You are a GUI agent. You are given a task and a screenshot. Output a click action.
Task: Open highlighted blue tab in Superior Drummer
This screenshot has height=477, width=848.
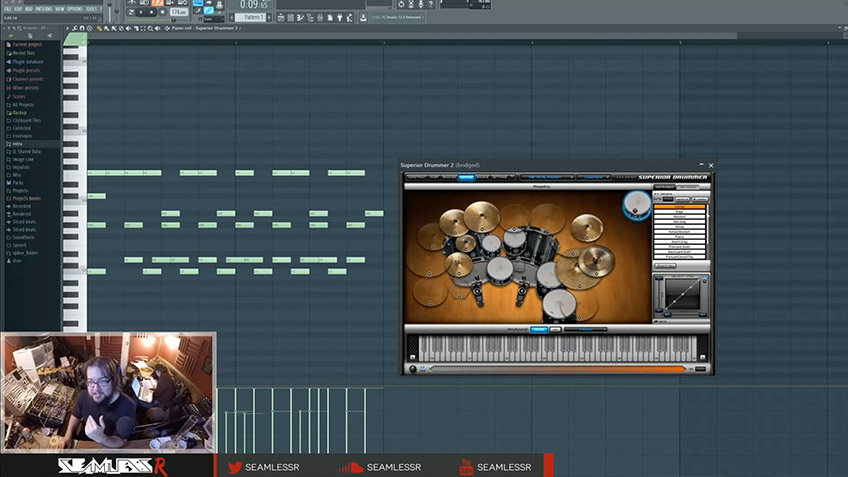(x=466, y=177)
